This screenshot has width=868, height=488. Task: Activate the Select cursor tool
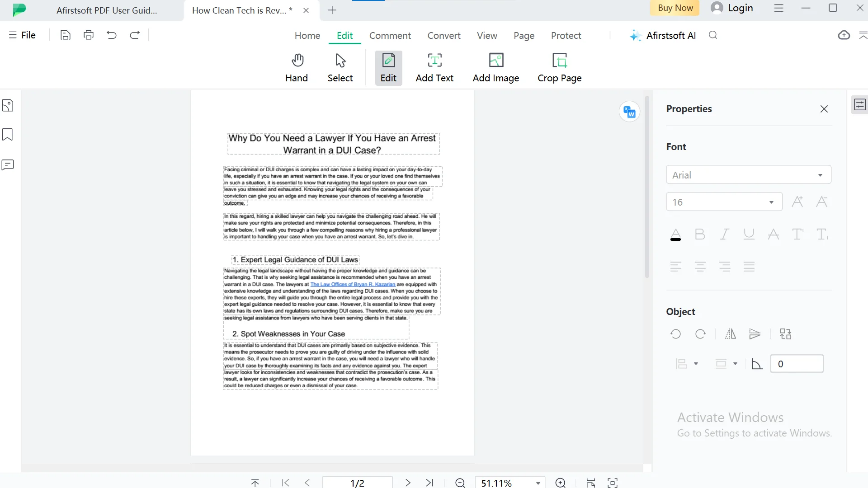340,68
